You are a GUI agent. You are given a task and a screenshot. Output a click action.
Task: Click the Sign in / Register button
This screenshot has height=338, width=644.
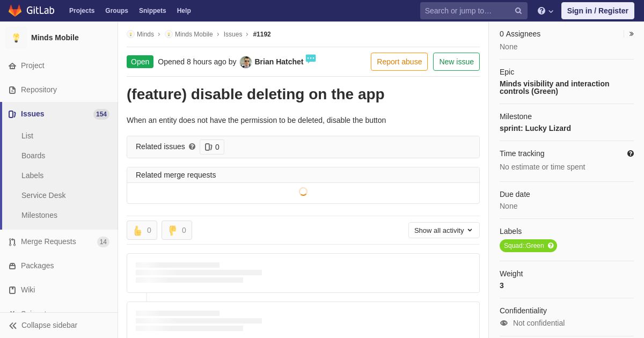[x=597, y=11]
